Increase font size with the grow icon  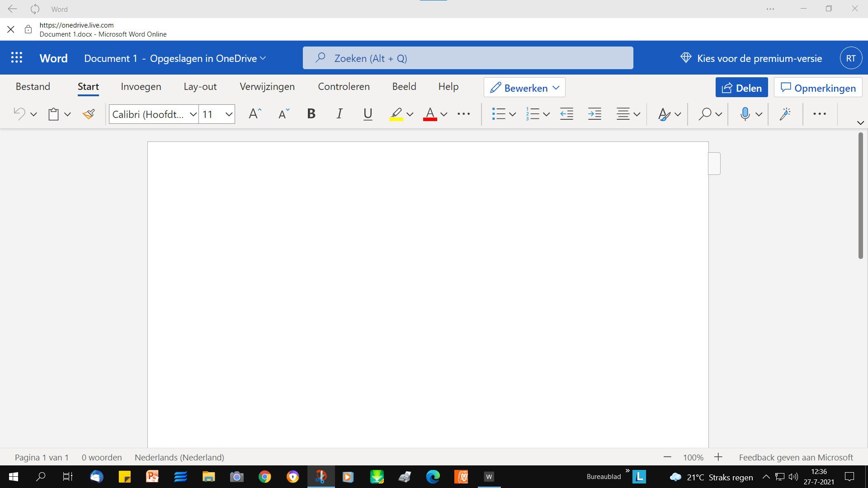coord(255,114)
